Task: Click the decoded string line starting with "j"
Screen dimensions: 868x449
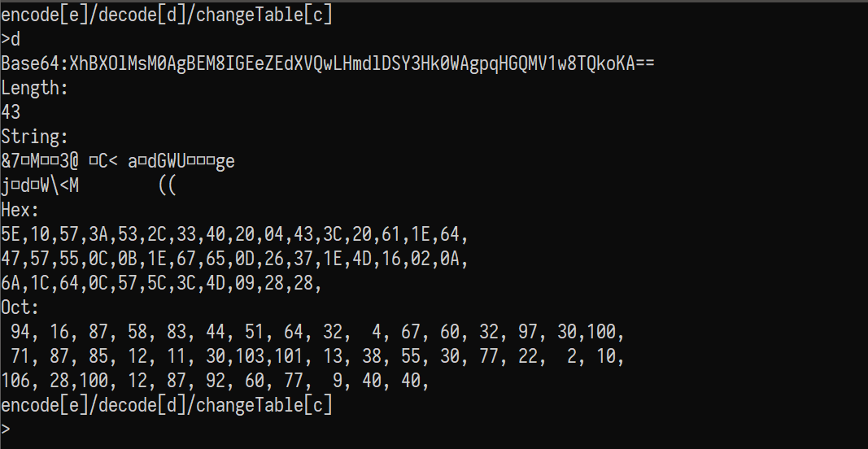Action: tap(88, 185)
